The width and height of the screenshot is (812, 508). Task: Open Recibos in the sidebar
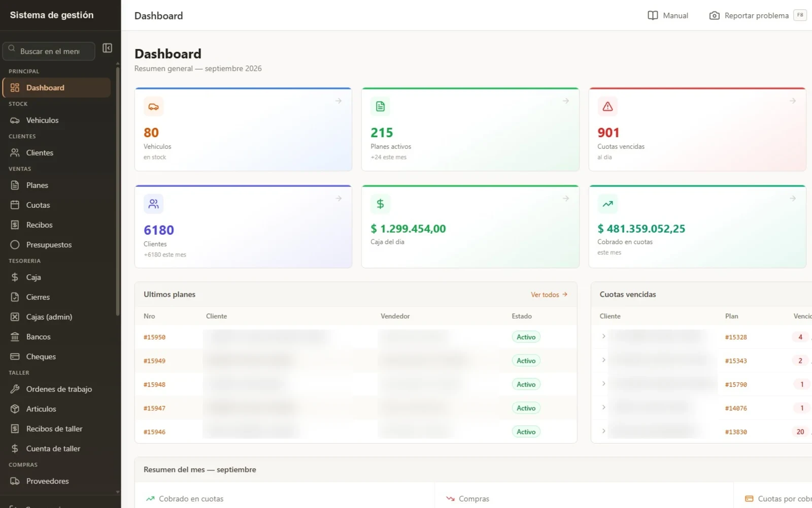[x=56, y=225]
